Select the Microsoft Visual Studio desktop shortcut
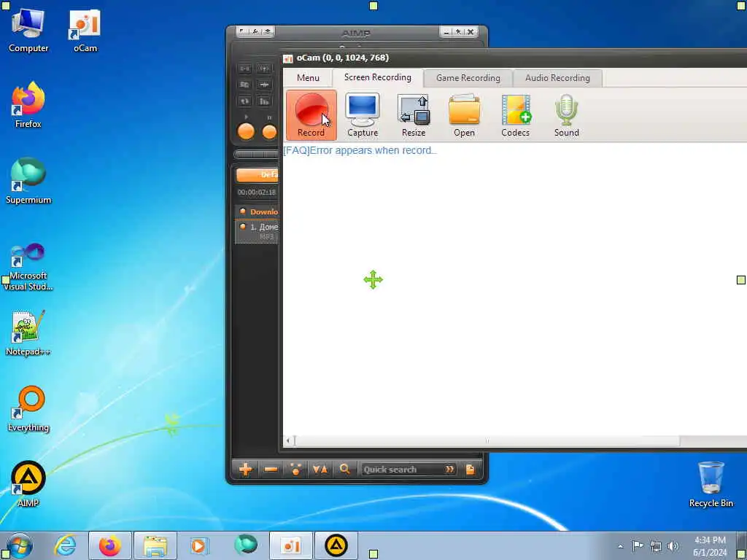Viewport: 747px width, 560px height. point(28,267)
